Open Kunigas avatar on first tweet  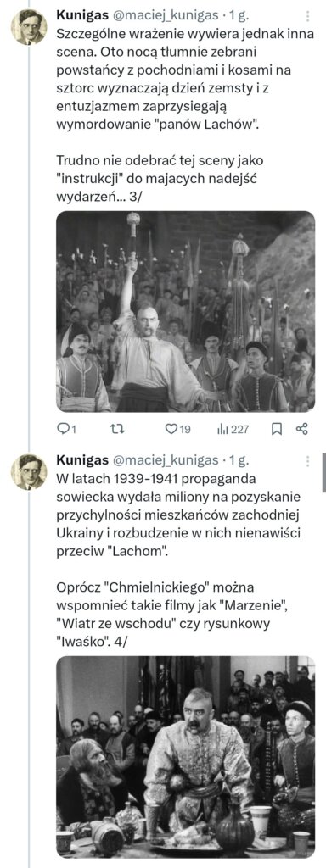pyautogui.click(x=29, y=26)
